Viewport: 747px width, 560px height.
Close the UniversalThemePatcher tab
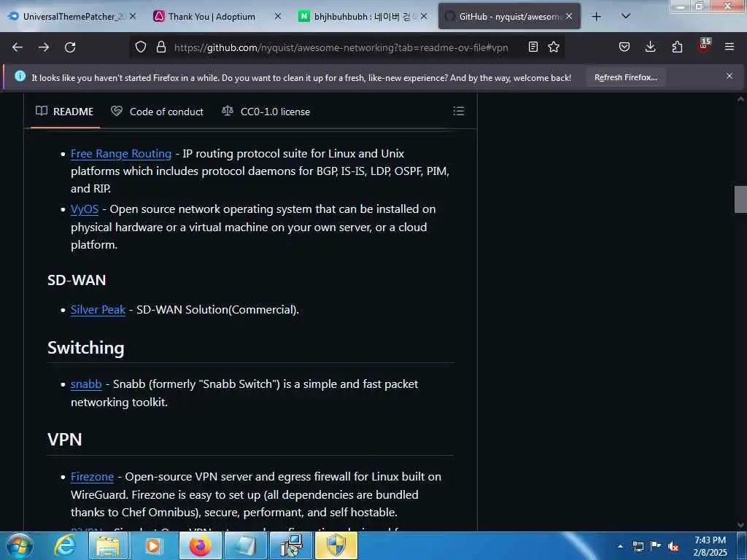133,16
